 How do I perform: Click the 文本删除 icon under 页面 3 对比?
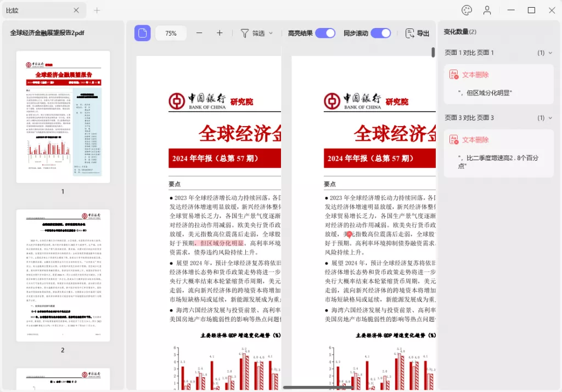[x=453, y=140]
